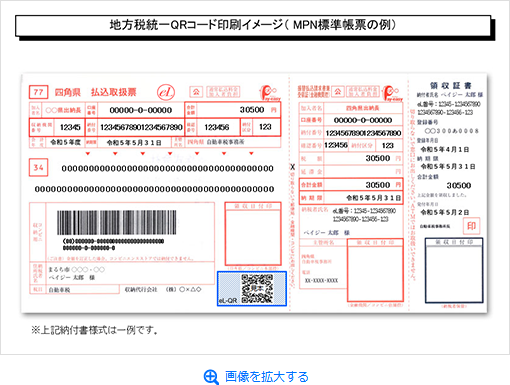Image resolution: width=510 pixels, height=385 pixels.
Task: Click the 納期限 令和5年5月31日 field on stub
Action: 351,198
